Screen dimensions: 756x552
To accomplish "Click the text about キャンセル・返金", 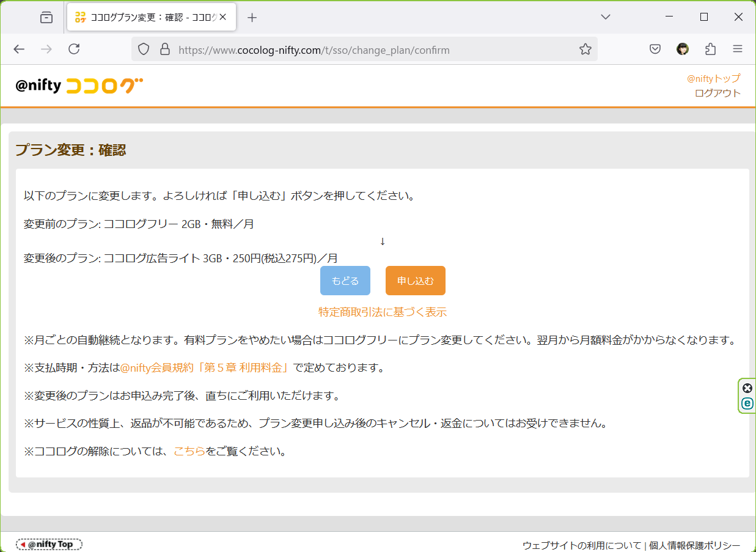I will tap(315, 423).
